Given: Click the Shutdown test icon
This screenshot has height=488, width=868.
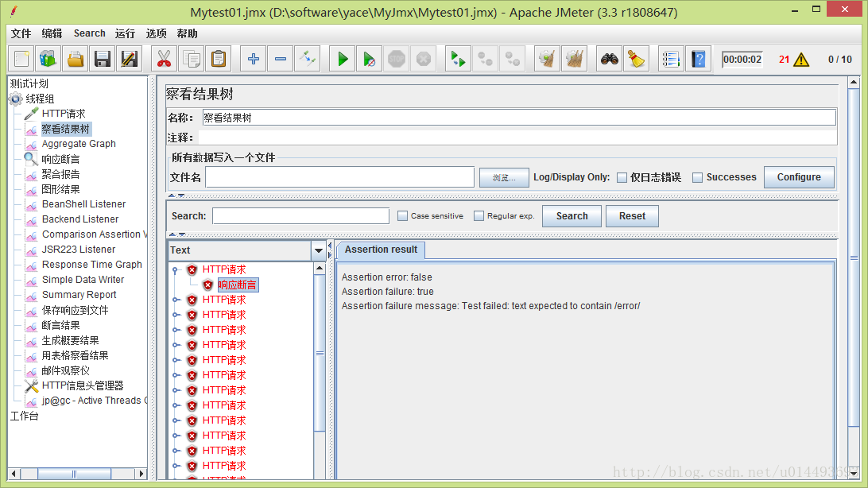Looking at the screenshot, I should click(424, 59).
